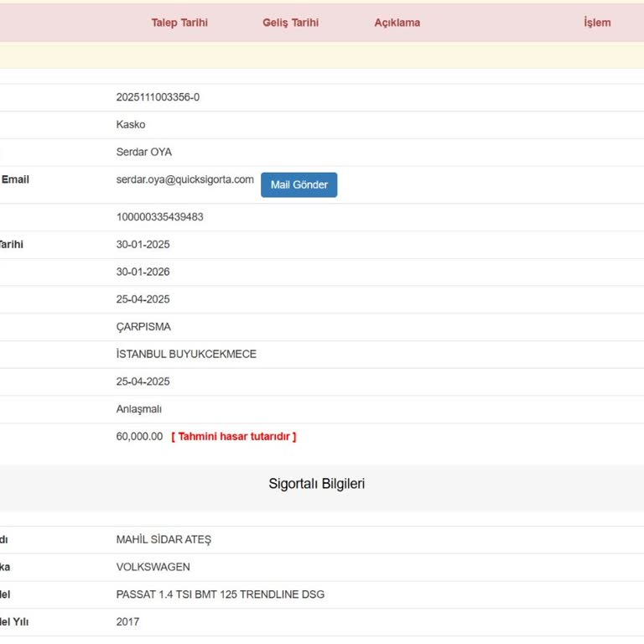Click the serdar.oya@quicksigorta.com email address
Viewport: 644px width, 644px height.
pos(184,179)
